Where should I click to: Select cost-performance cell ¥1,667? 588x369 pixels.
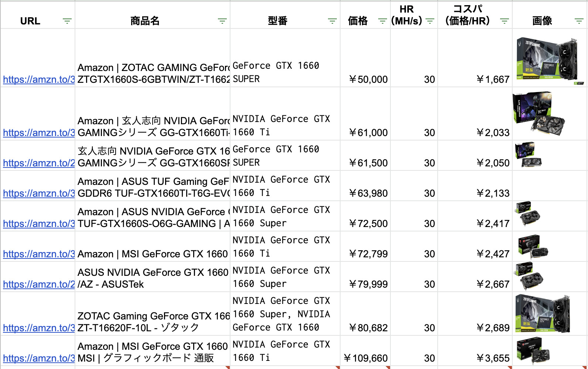point(475,58)
